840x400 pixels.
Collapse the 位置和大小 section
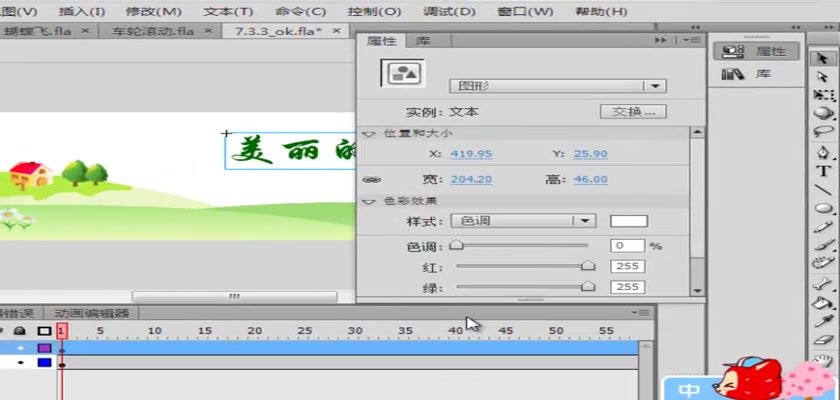click(368, 133)
